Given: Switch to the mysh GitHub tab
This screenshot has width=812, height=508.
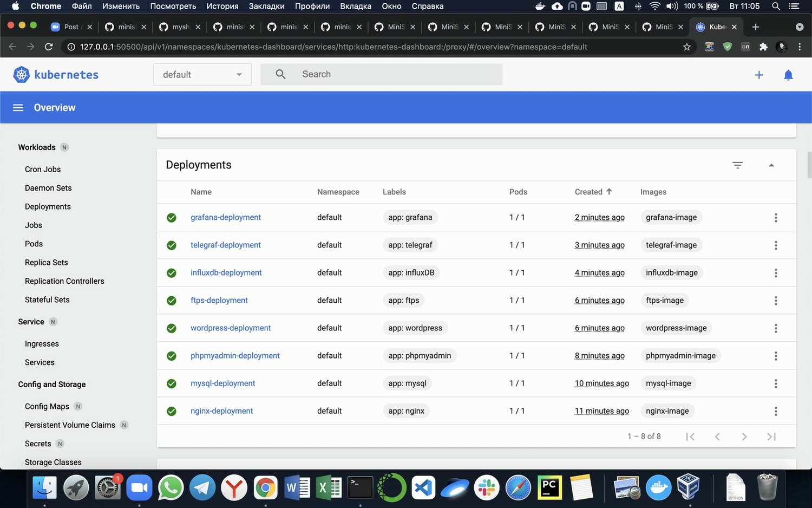Looking at the screenshot, I should pyautogui.click(x=180, y=27).
